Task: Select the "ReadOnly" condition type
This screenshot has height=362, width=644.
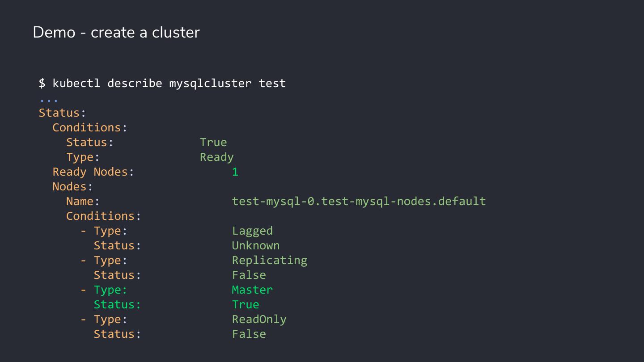Action: coord(259,319)
